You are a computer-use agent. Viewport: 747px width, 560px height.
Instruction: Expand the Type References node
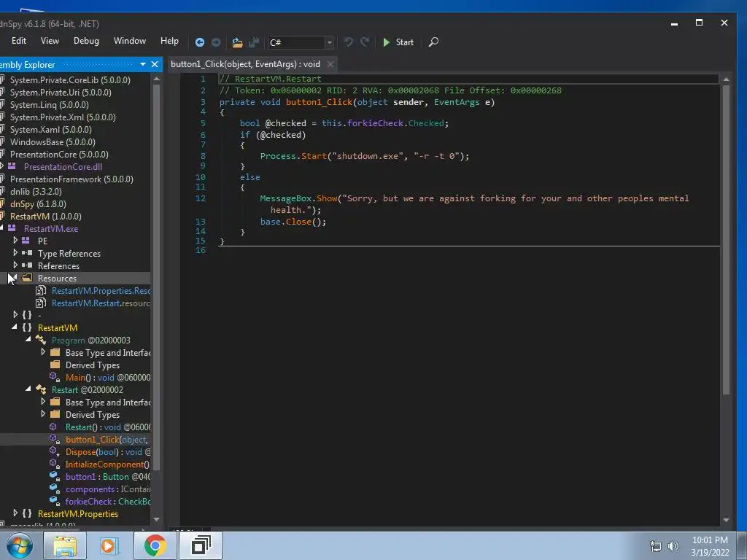[15, 253]
